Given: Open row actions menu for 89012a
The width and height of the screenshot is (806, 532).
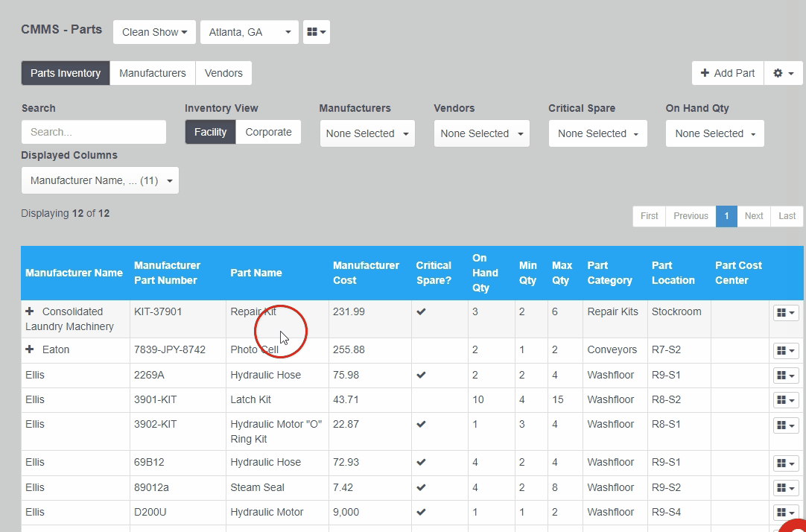Looking at the screenshot, I should tap(786, 488).
